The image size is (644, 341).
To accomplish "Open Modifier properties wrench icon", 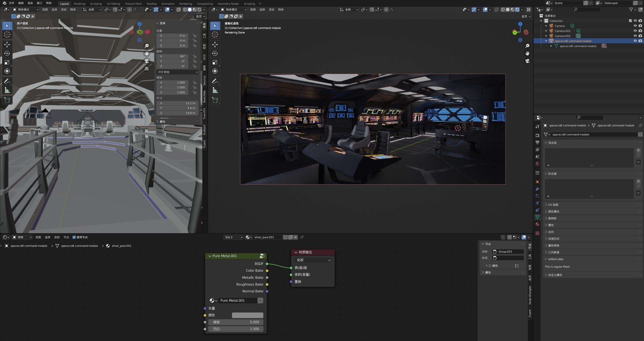I will click(x=537, y=189).
